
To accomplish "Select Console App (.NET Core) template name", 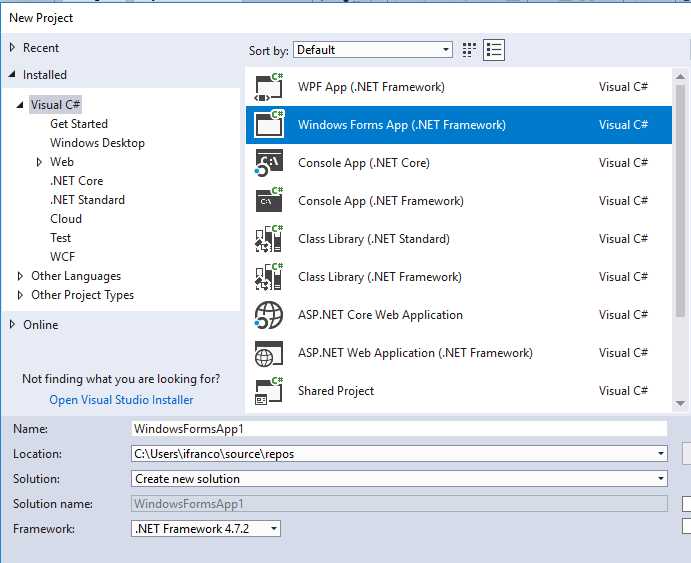I will (x=364, y=163).
